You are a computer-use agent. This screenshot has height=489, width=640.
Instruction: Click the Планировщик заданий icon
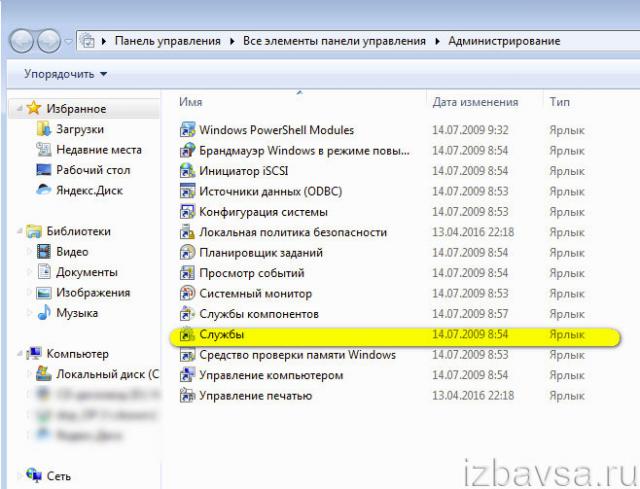click(187, 252)
